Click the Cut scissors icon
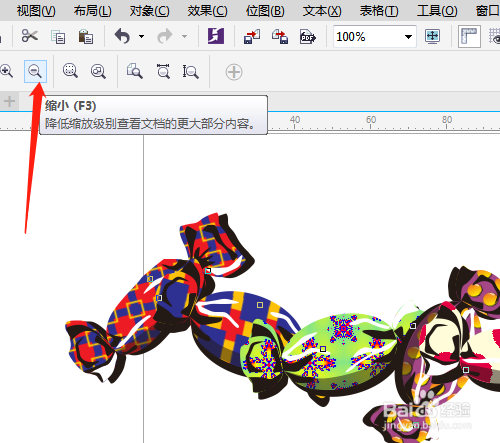The height and width of the screenshot is (443, 500). [30, 36]
